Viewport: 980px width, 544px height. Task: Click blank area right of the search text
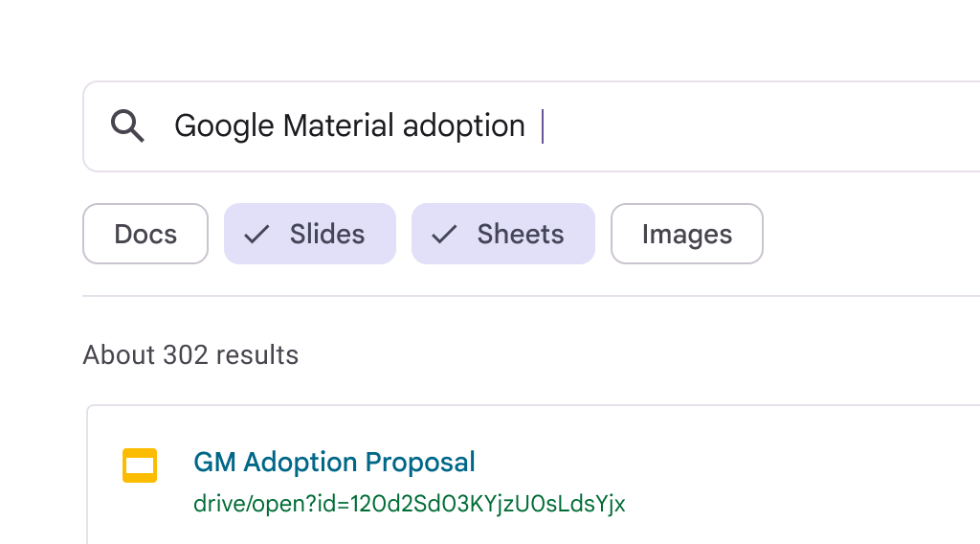click(766, 126)
